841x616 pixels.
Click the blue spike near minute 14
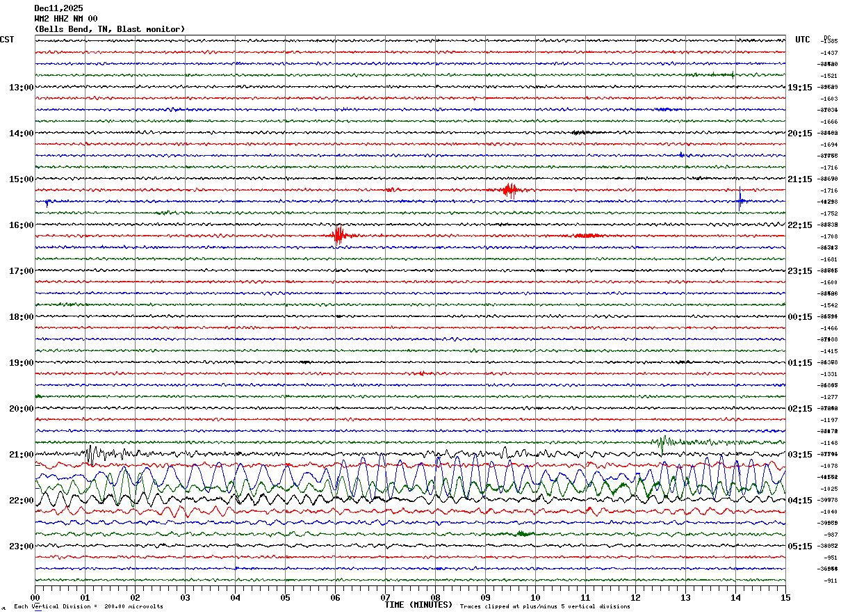(740, 200)
